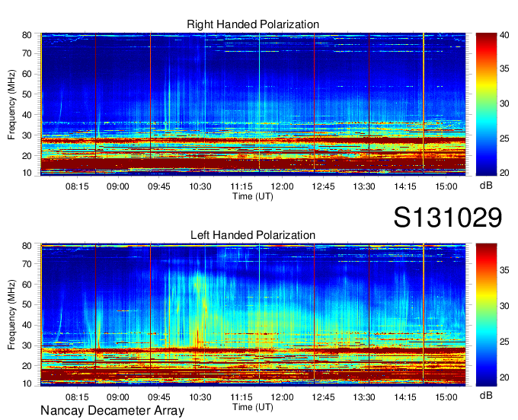The height and width of the screenshot is (420, 518).
Task: Click the "Right Handed Polarization" plot title
Action: 253,24
